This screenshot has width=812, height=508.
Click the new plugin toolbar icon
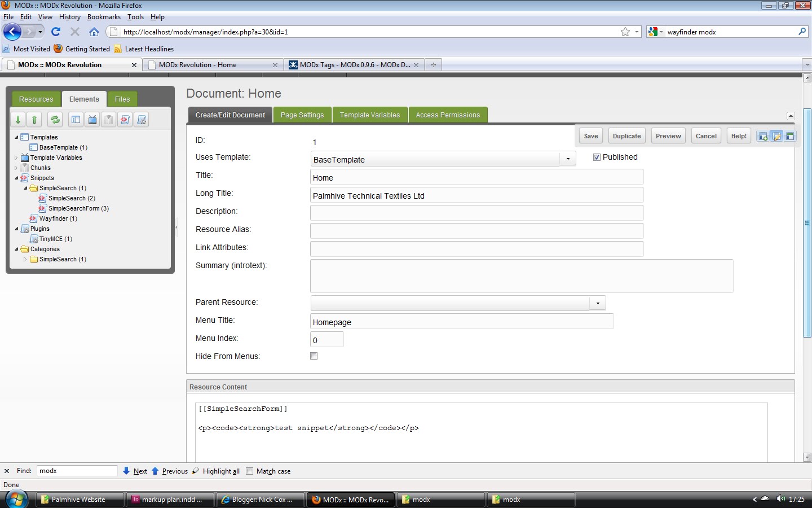click(142, 120)
